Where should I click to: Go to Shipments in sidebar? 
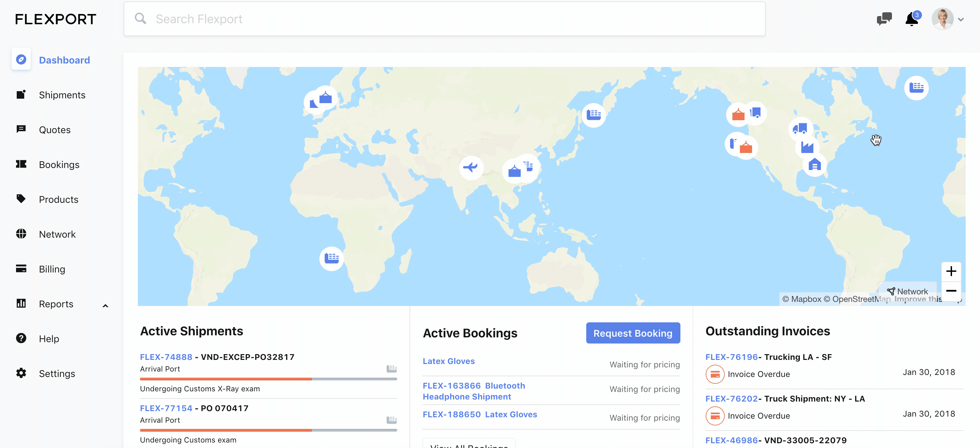62,95
